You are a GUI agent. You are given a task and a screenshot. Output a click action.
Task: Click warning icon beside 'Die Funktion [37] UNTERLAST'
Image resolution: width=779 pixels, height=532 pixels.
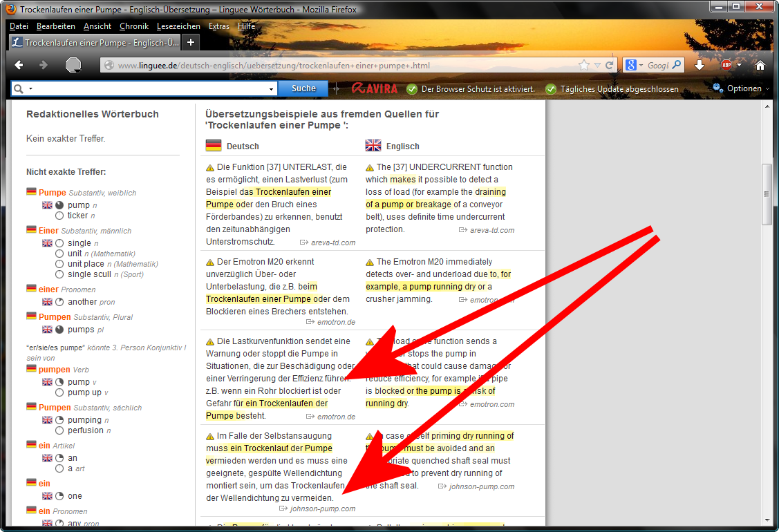coord(210,167)
